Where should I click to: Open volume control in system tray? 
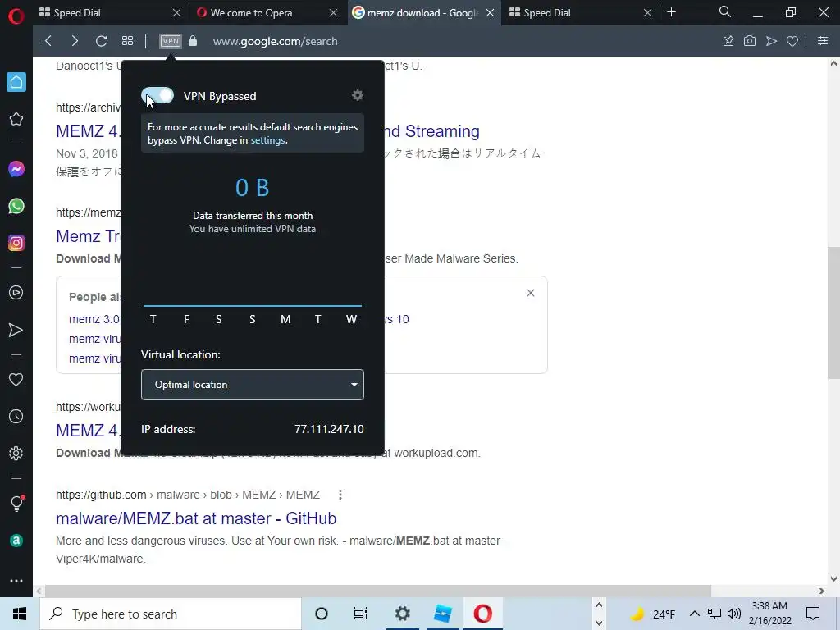coord(734,614)
